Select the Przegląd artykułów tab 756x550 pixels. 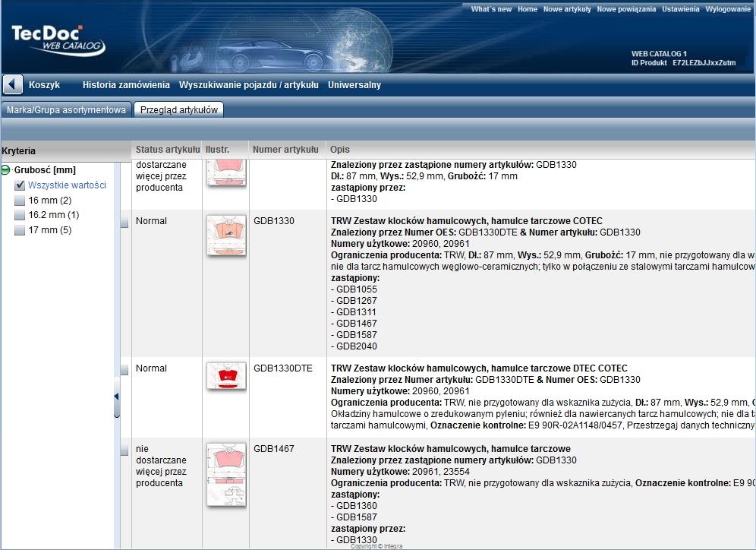pos(179,109)
